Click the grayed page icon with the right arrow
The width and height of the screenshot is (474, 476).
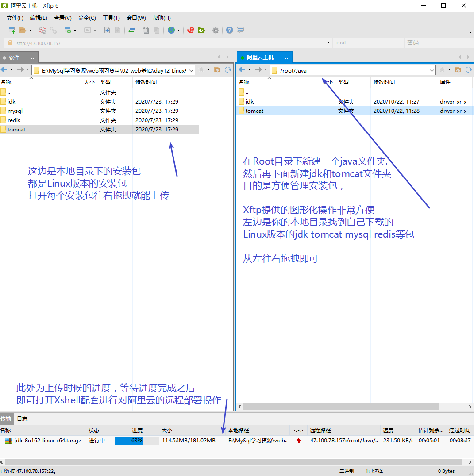click(x=118, y=30)
